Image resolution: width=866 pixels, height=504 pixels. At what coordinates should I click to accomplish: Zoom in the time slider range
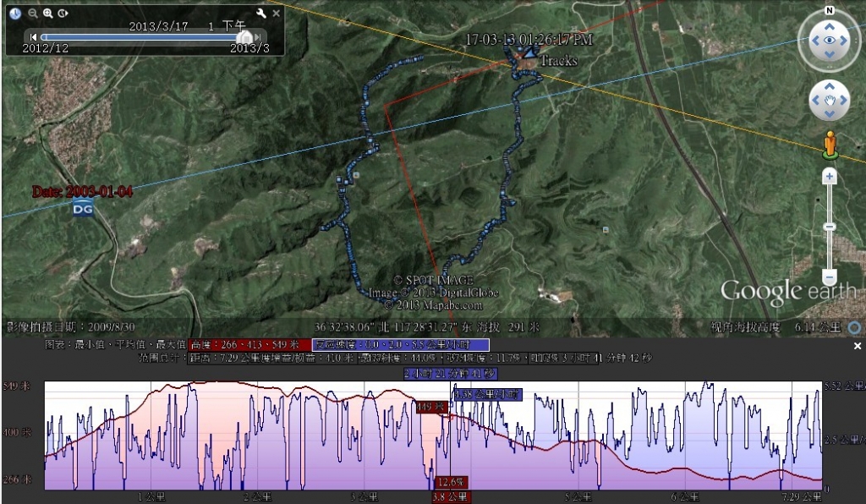coord(48,14)
